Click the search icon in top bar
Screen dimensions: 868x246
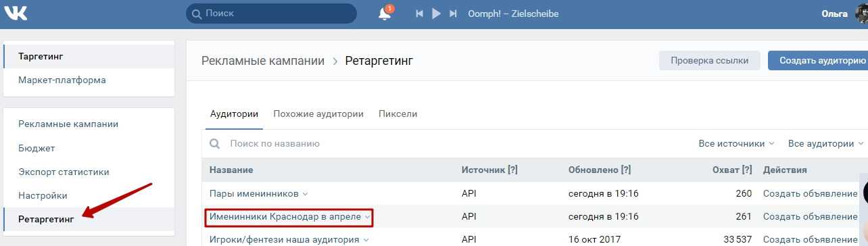197,14
